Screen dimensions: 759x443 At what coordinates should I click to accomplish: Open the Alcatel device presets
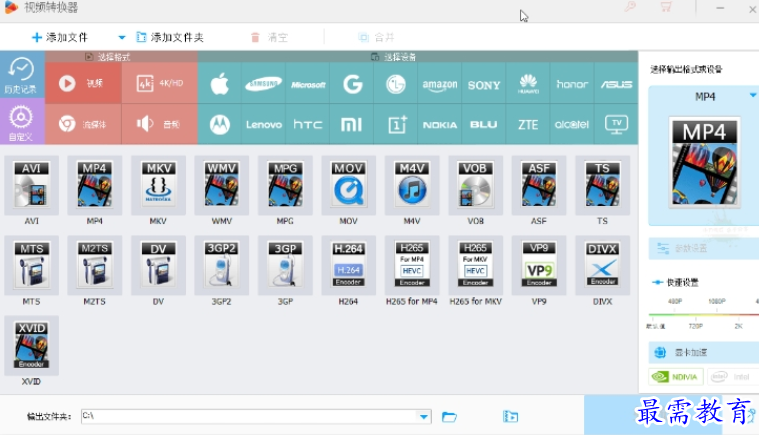(x=572, y=124)
